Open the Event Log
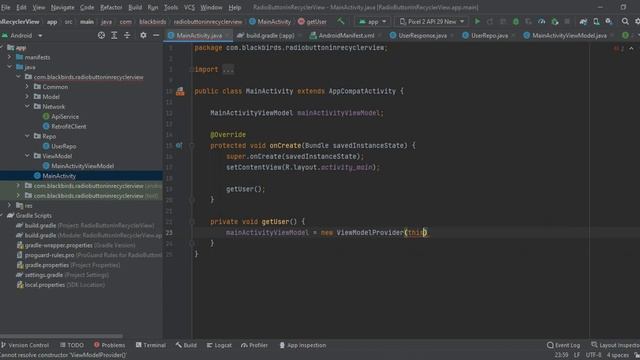Viewport: 640px width, 360px height. point(563,345)
